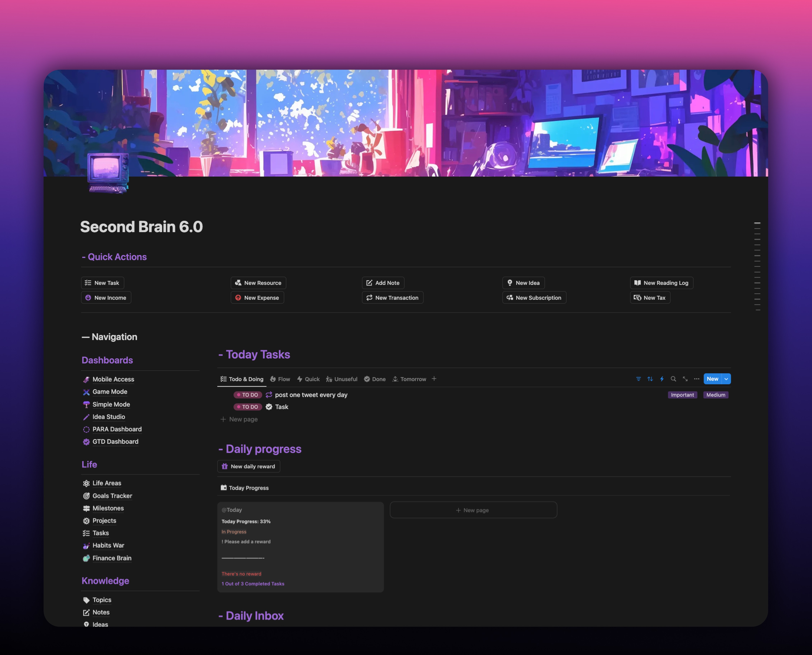
Task: Click the cover image banner
Action: (x=406, y=123)
